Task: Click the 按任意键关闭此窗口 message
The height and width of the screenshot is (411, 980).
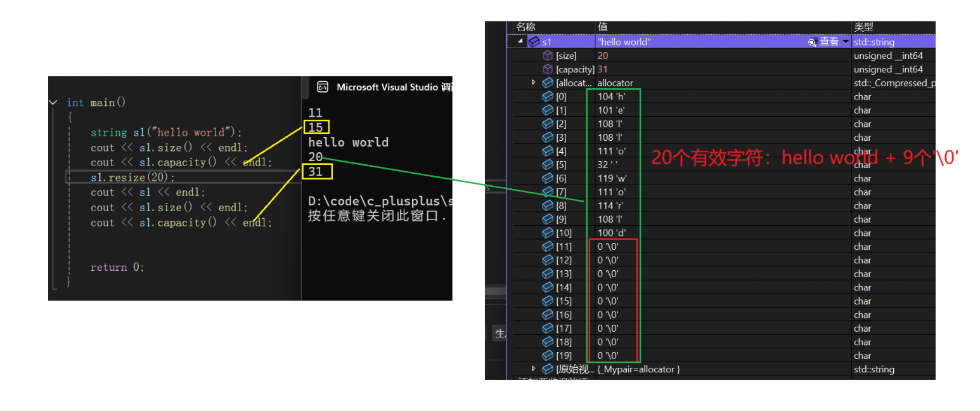Action: pos(378,216)
